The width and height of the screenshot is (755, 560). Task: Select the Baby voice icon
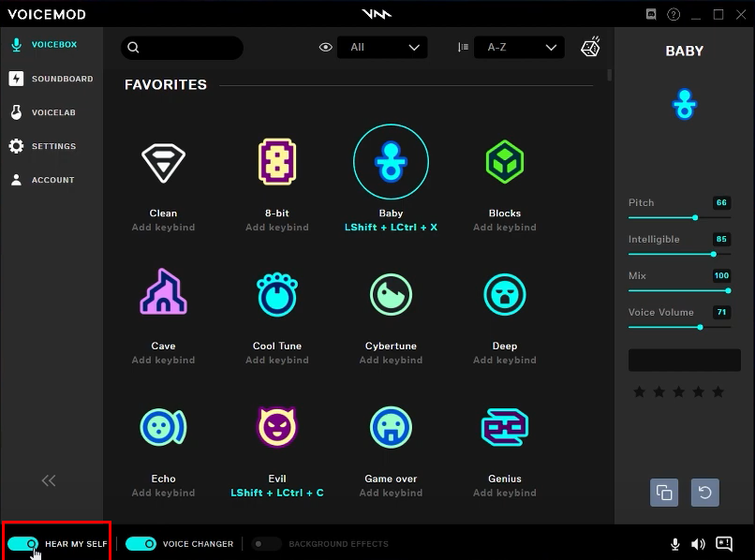(391, 161)
